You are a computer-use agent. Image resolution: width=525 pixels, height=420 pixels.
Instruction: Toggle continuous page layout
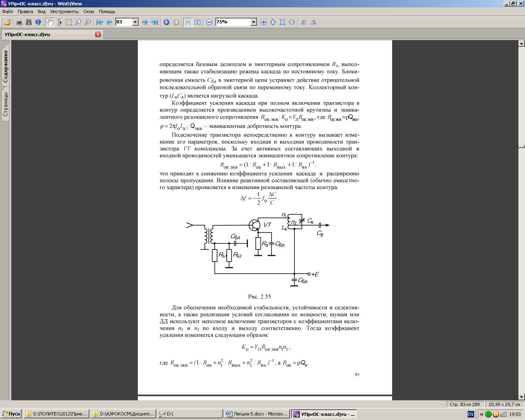click(x=188, y=22)
